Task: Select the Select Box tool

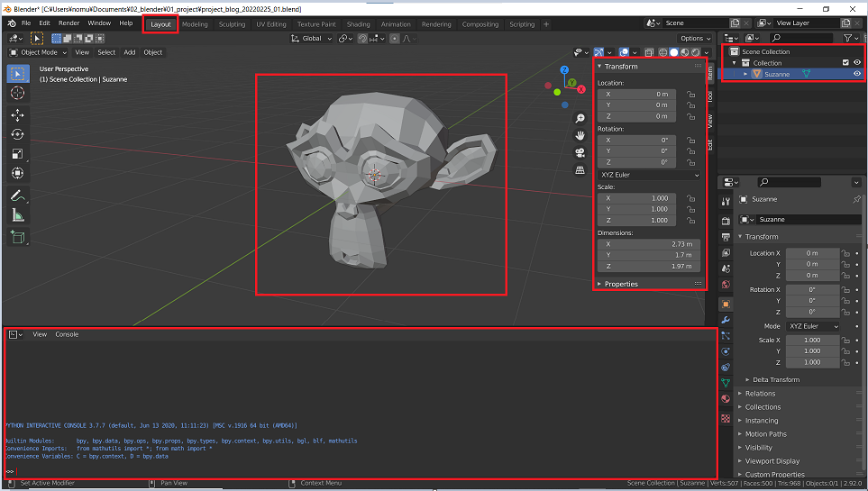Action: point(18,74)
